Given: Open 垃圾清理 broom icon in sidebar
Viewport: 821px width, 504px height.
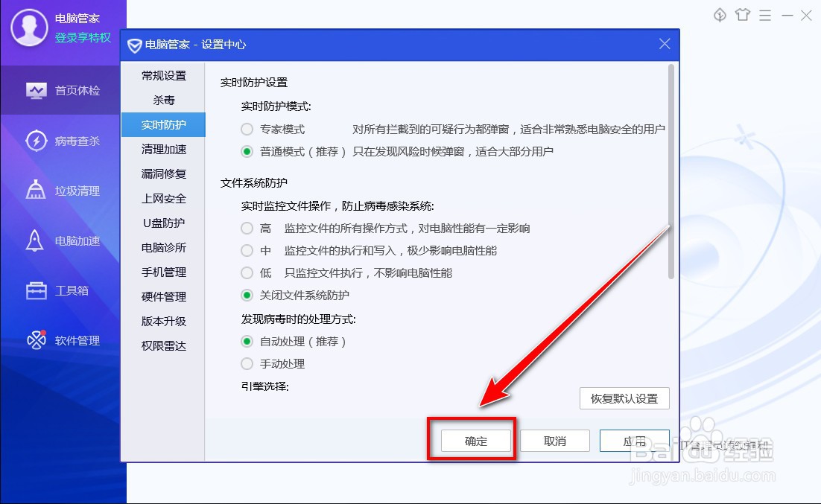Looking at the screenshot, I should [36, 190].
